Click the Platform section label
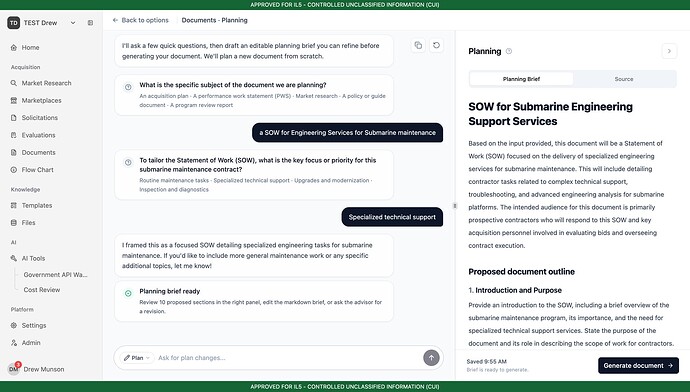Screen dimensions: 690x392 (x=22, y=309)
